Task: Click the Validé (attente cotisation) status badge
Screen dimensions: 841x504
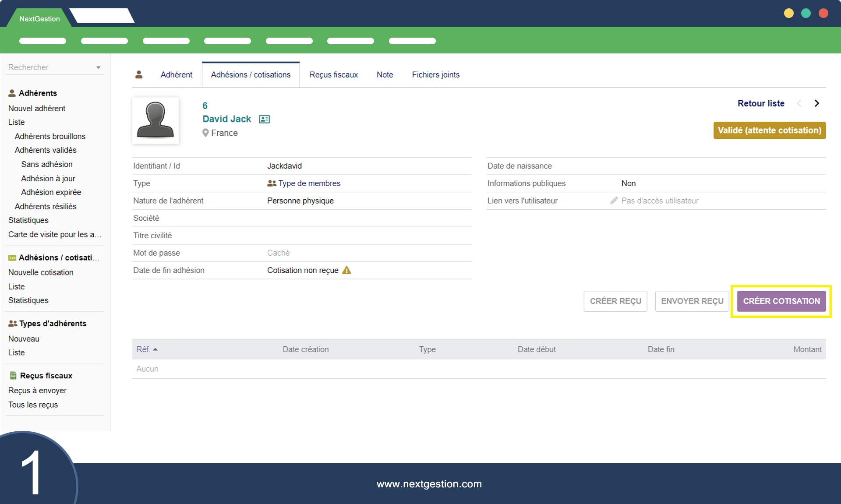Action: [769, 130]
